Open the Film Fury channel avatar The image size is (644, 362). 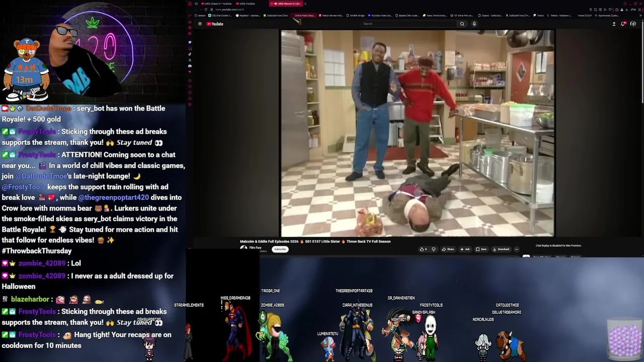[244, 248]
